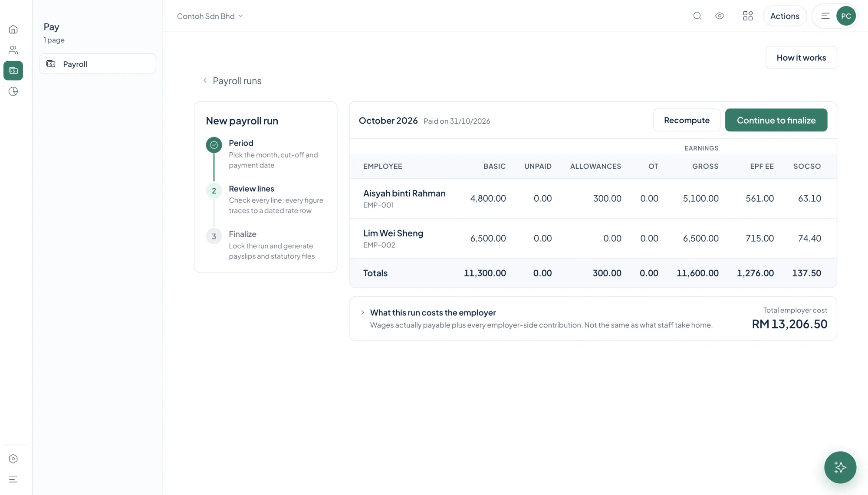Click Lim Wei Sheng's EPF value 715.00

(x=759, y=238)
